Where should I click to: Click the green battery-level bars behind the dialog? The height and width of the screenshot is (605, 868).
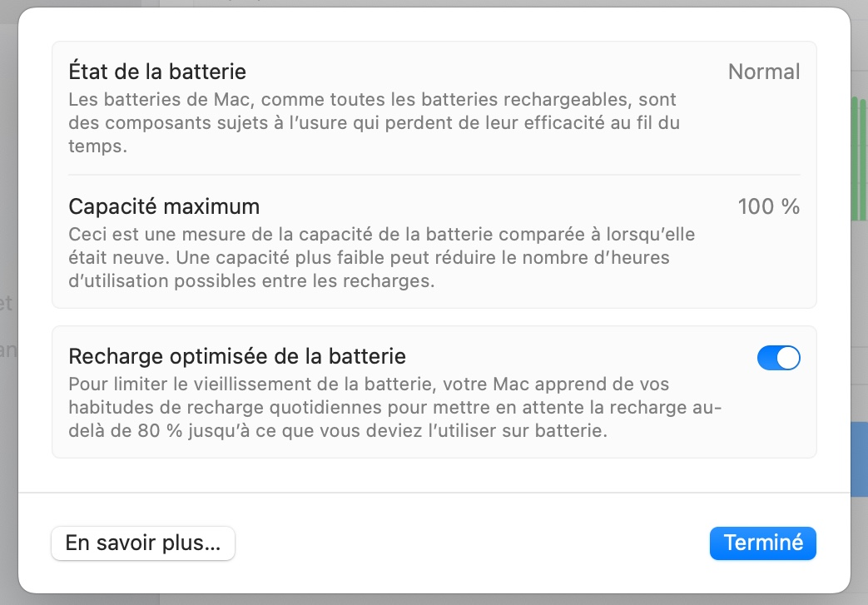click(x=859, y=158)
